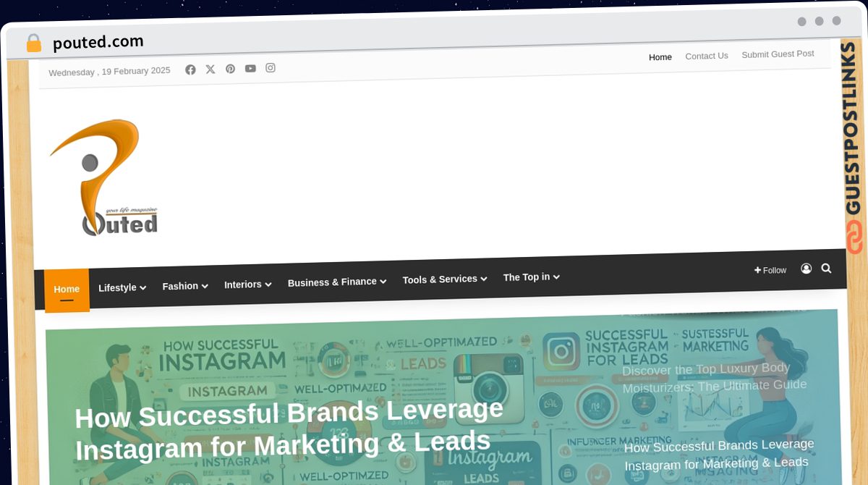Open the Pinterest social icon
Image resolution: width=868 pixels, height=485 pixels.
coord(230,69)
